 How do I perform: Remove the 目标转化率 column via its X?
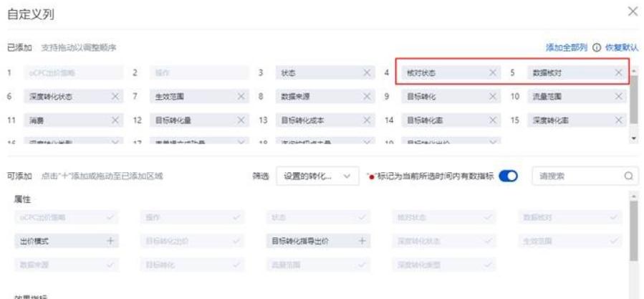coord(492,120)
